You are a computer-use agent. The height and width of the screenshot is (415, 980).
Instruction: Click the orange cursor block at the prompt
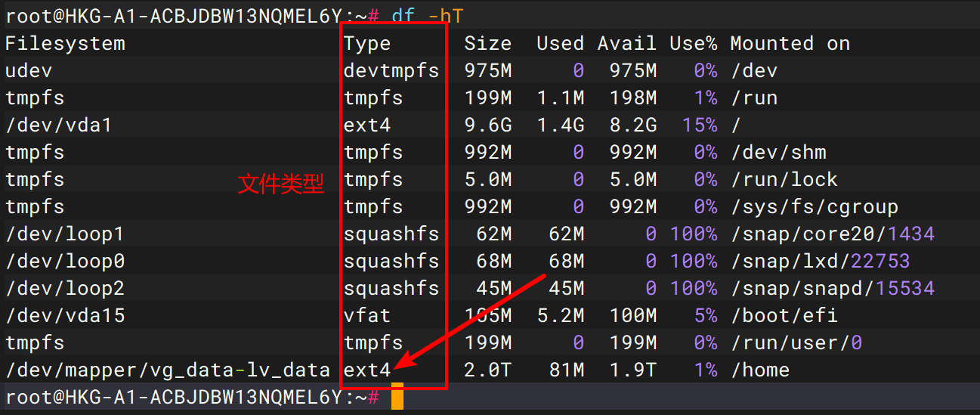click(397, 397)
